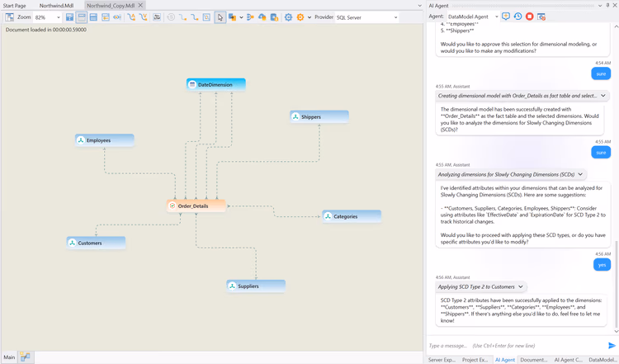Click the message input field

[x=517, y=346]
